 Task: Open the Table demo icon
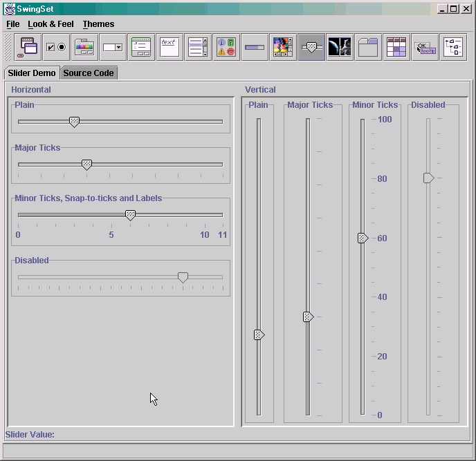tap(396, 47)
